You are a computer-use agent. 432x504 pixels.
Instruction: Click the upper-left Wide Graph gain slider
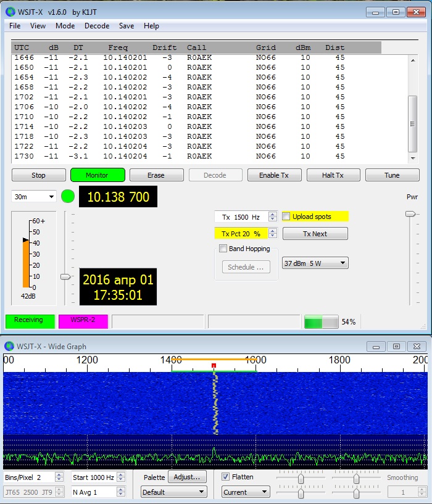click(301, 479)
